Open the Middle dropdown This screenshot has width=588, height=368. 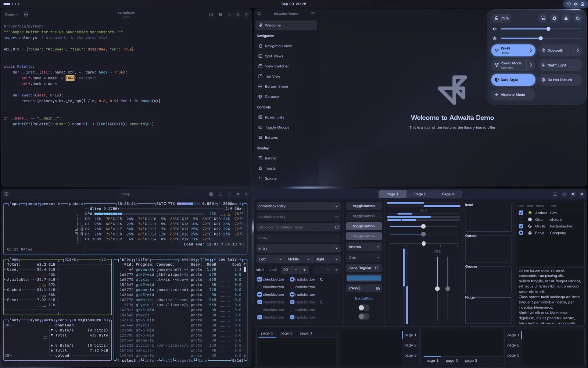[x=298, y=259]
